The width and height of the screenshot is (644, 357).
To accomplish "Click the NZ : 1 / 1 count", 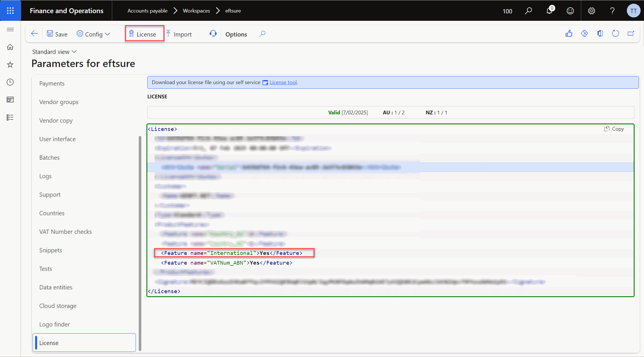I will click(x=436, y=113).
